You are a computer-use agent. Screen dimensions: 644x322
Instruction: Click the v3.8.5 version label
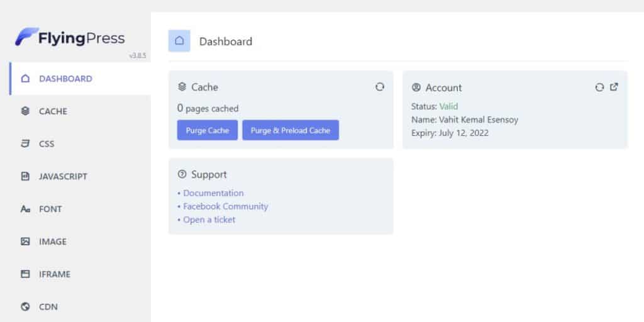[138, 55]
